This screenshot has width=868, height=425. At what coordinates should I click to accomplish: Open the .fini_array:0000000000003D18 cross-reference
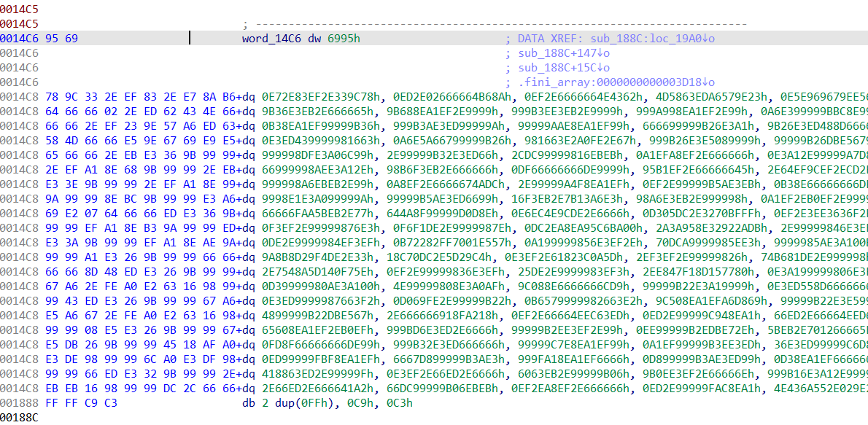[x=617, y=82]
